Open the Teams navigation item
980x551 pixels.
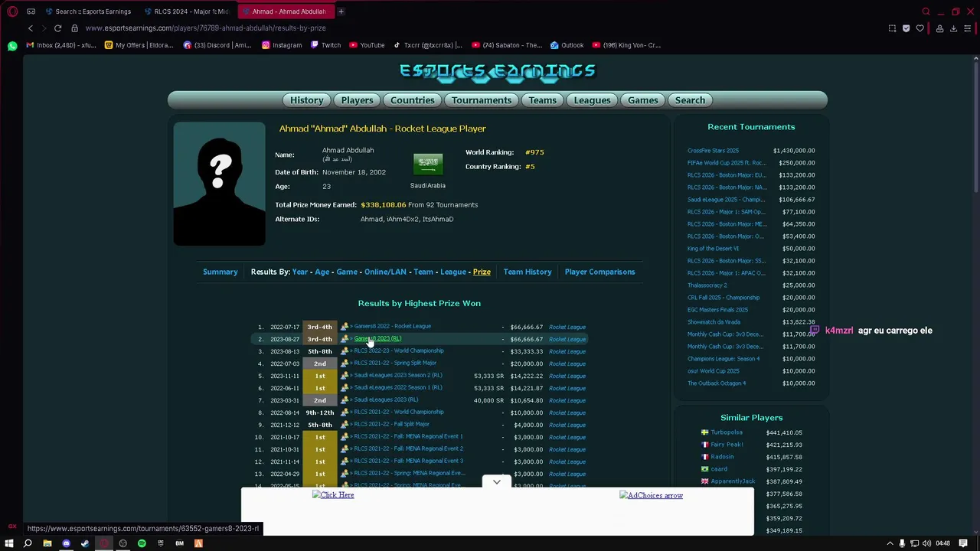tap(543, 100)
